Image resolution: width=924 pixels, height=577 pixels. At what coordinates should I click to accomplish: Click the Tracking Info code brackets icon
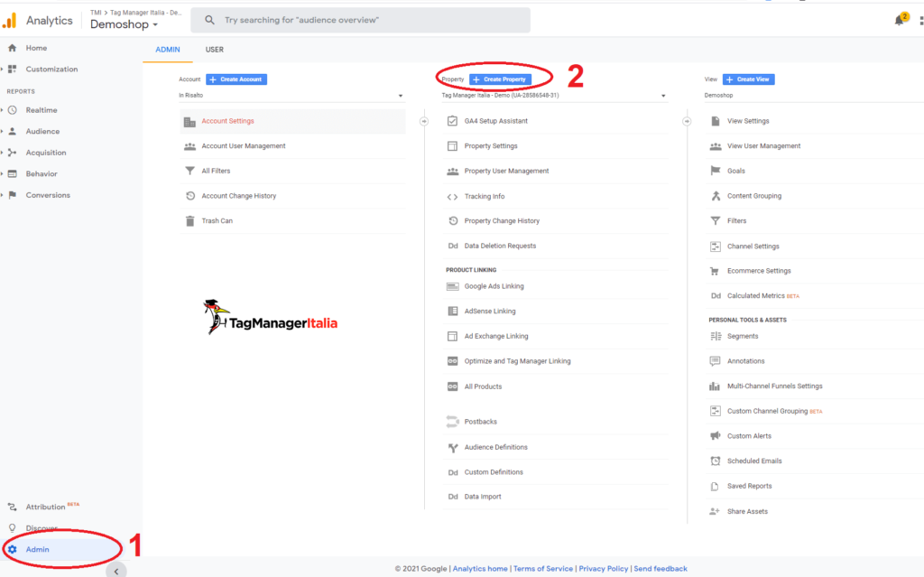(452, 197)
